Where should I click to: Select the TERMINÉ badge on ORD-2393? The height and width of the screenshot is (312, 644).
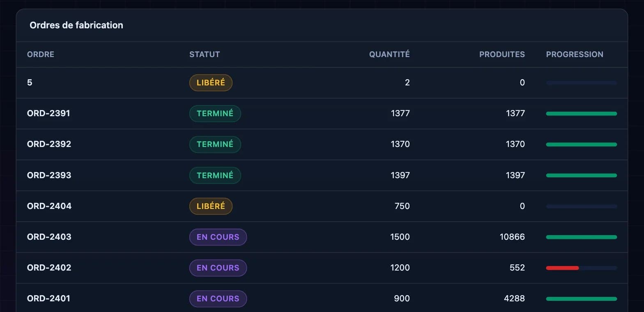(215, 175)
